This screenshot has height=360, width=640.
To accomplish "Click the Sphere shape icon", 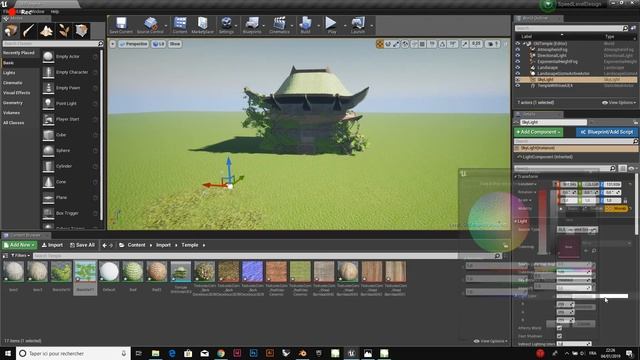I will [48, 151].
